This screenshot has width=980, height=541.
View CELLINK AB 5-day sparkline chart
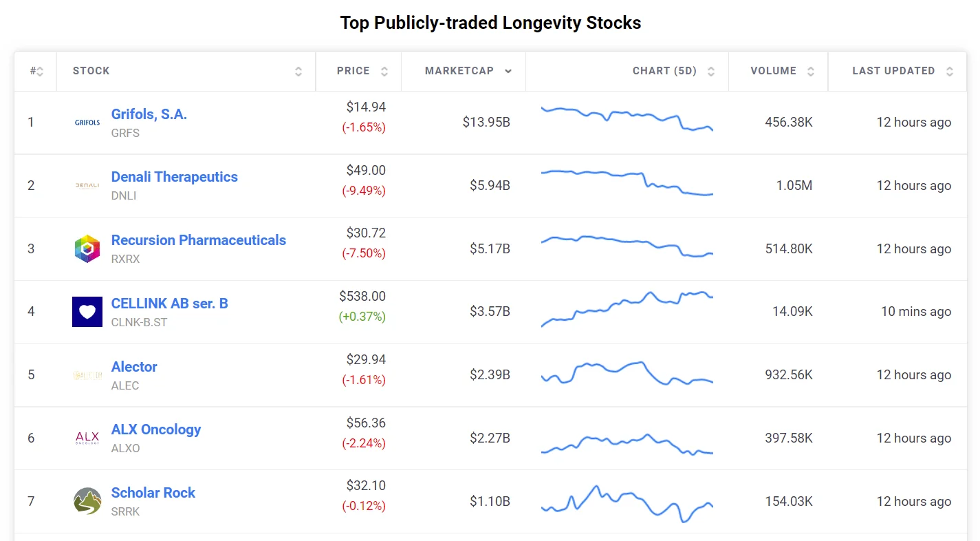(627, 309)
